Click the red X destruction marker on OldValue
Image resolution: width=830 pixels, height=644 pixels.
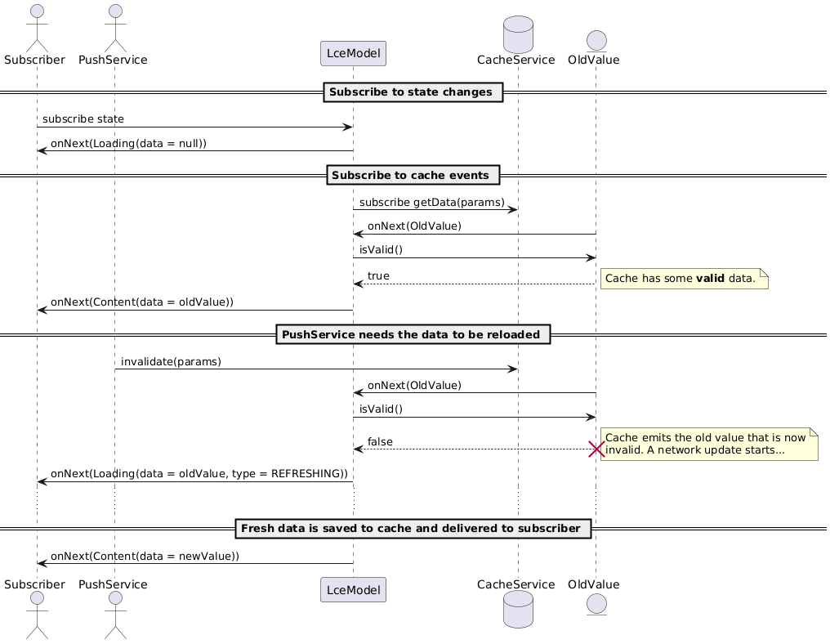pos(596,447)
